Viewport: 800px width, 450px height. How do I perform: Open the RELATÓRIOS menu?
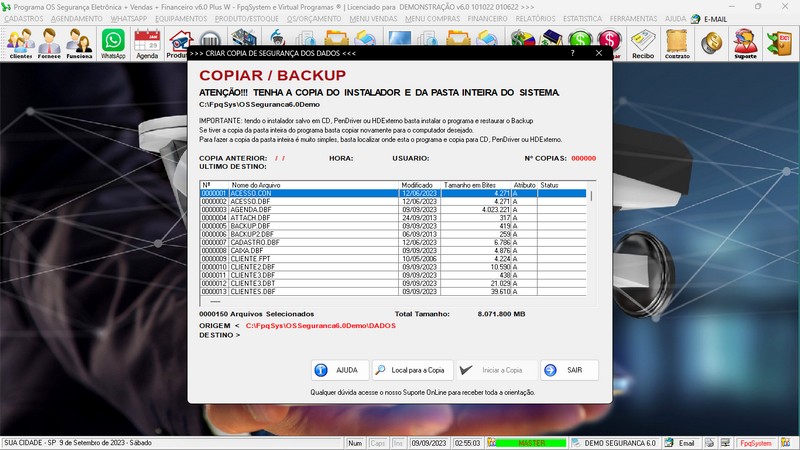tap(535, 19)
